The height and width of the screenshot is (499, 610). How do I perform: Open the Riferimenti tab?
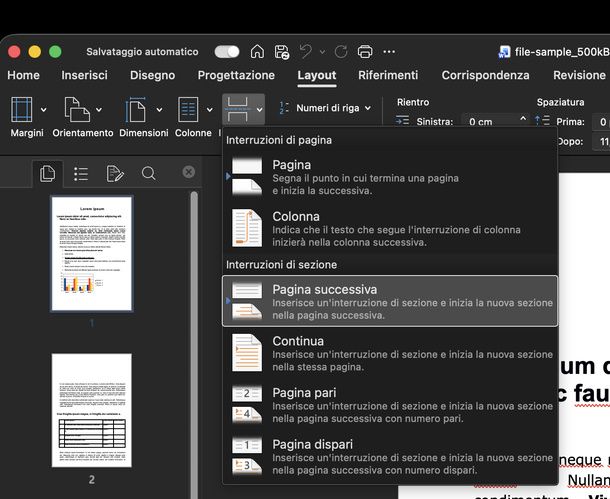click(x=388, y=75)
